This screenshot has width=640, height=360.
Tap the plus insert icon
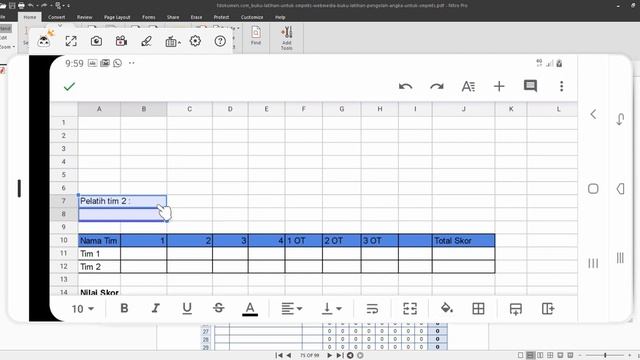(x=499, y=86)
